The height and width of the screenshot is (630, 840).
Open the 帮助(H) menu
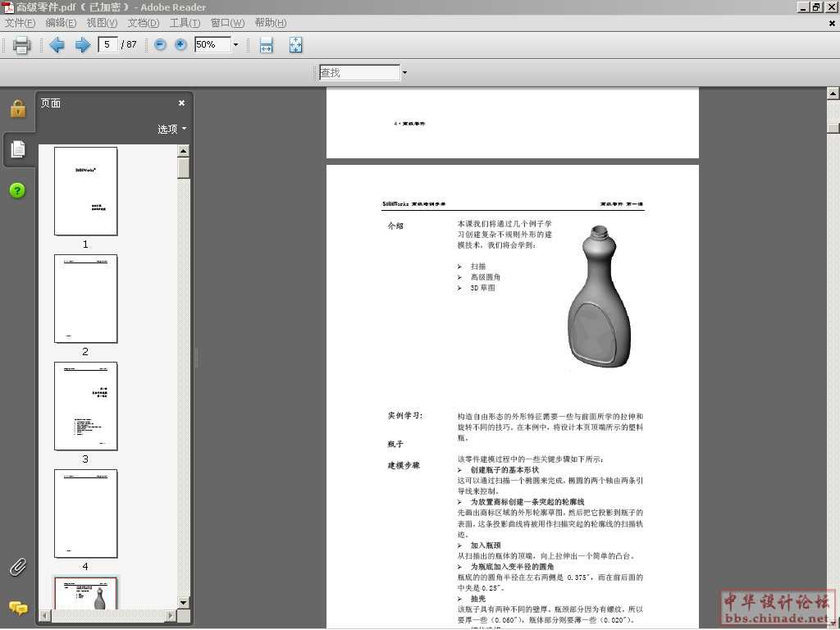click(x=271, y=22)
